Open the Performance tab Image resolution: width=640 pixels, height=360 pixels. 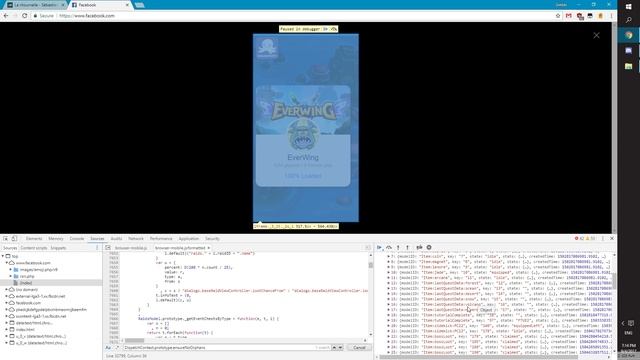[161, 238]
